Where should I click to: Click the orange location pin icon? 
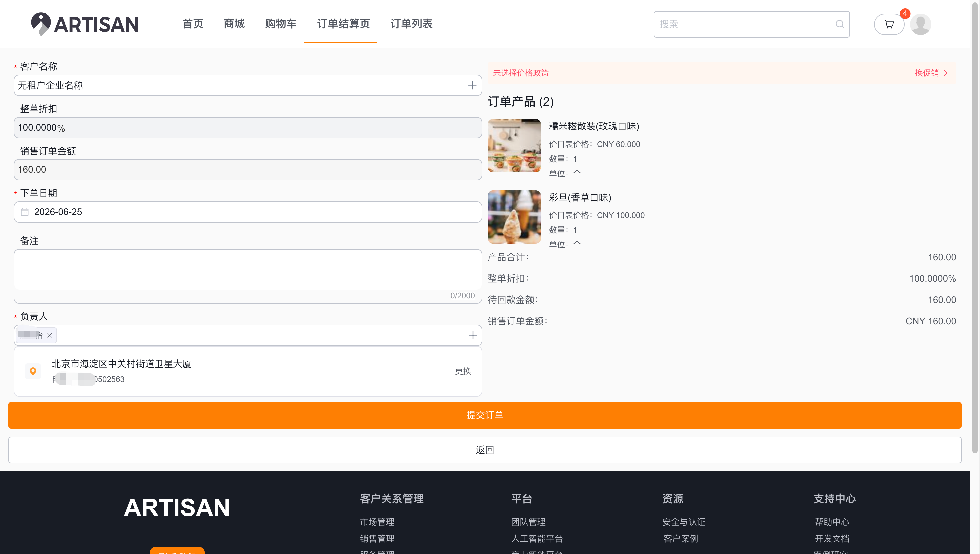33,371
